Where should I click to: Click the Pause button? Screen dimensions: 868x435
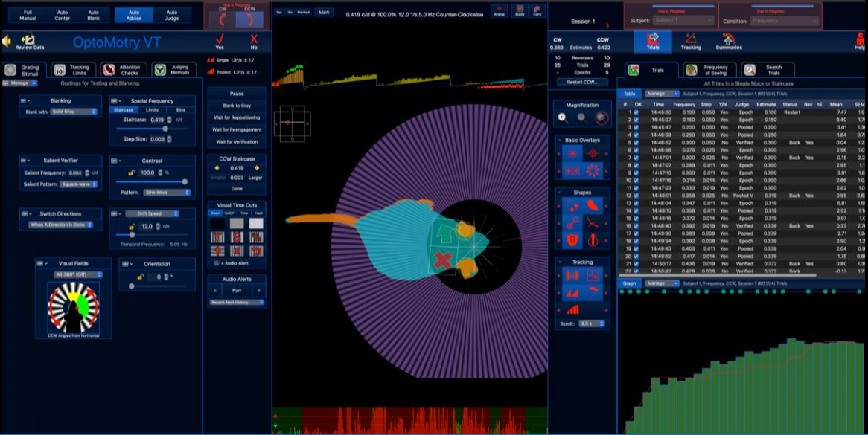(x=236, y=94)
